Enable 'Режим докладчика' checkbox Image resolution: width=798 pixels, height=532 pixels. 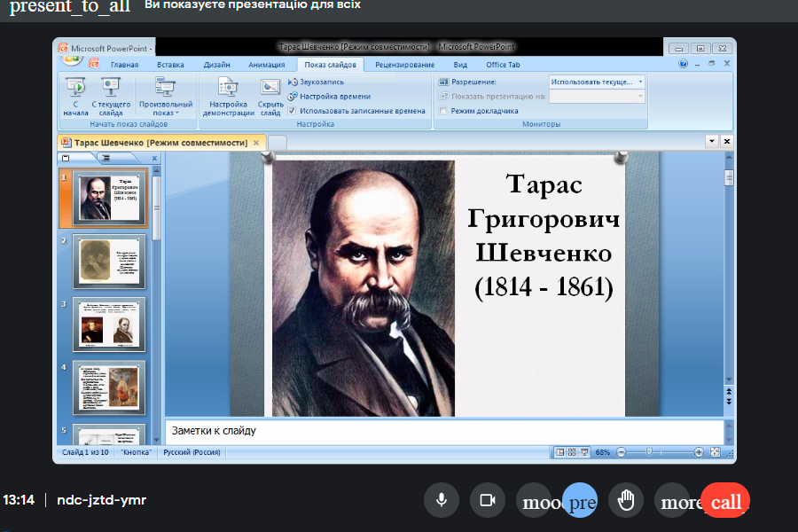443,111
